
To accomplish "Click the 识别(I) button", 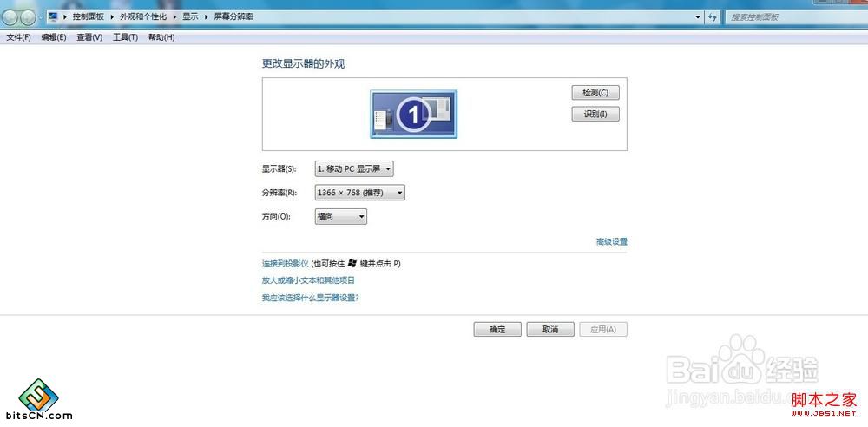I will click(x=595, y=114).
